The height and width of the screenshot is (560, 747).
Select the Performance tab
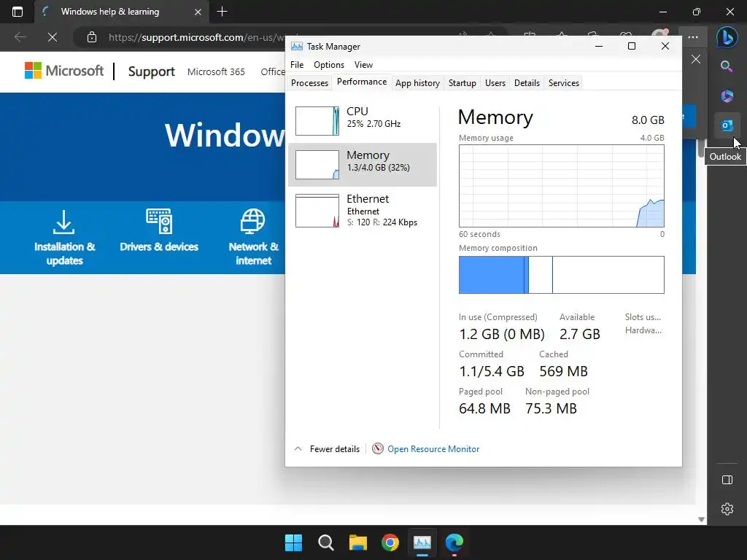click(362, 82)
